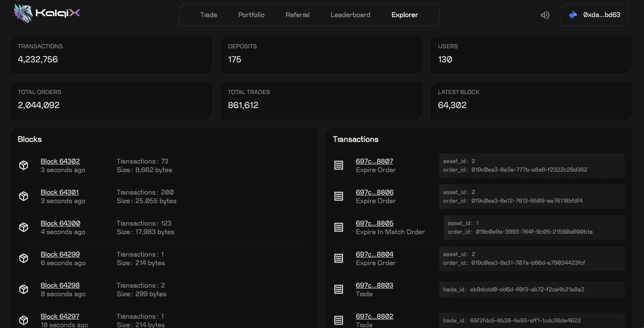Image resolution: width=644 pixels, height=328 pixels.
Task: Click cube icon beside Block 64298
Action: click(x=24, y=289)
